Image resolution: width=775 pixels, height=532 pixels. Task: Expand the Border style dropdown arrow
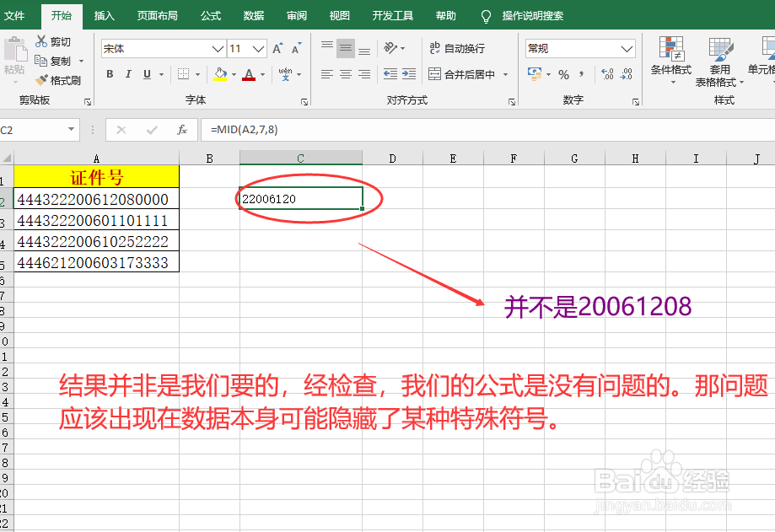click(197, 75)
